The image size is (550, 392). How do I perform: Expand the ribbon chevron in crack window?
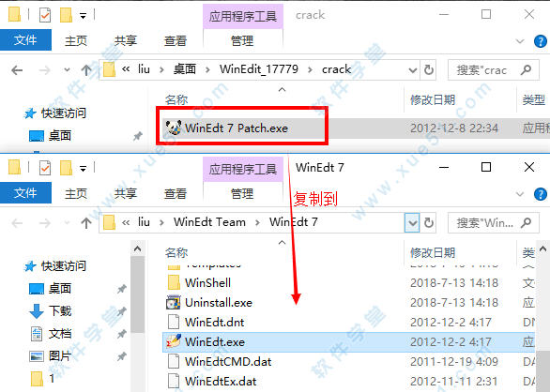tap(520, 41)
